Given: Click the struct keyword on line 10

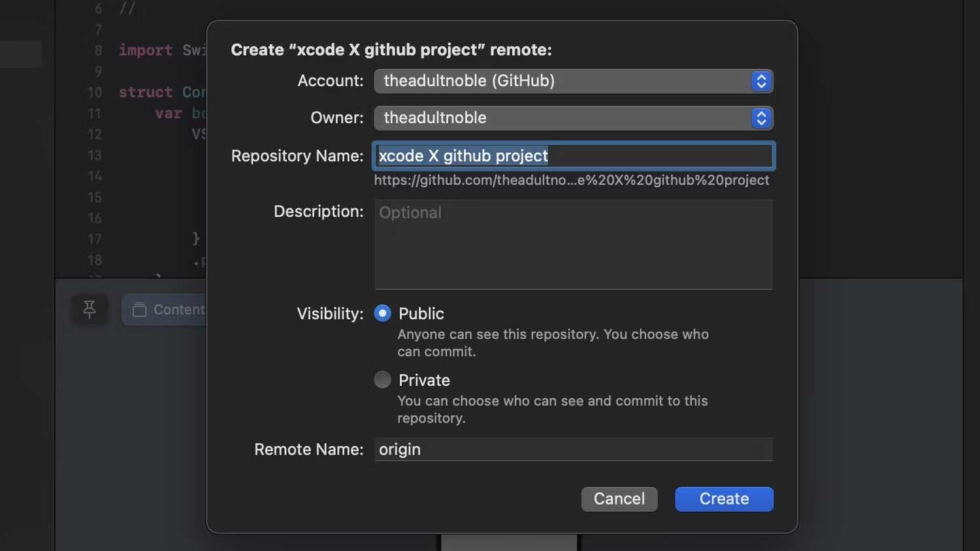Looking at the screenshot, I should point(146,92).
